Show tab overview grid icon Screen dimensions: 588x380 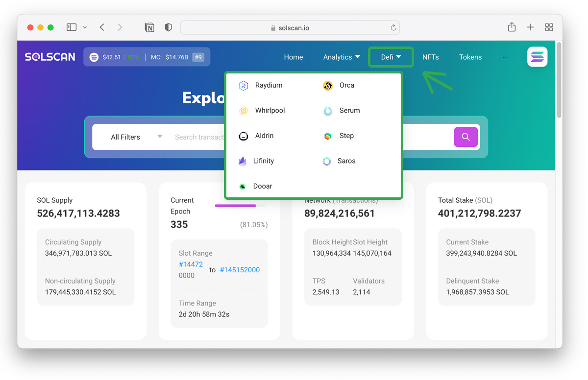549,27
